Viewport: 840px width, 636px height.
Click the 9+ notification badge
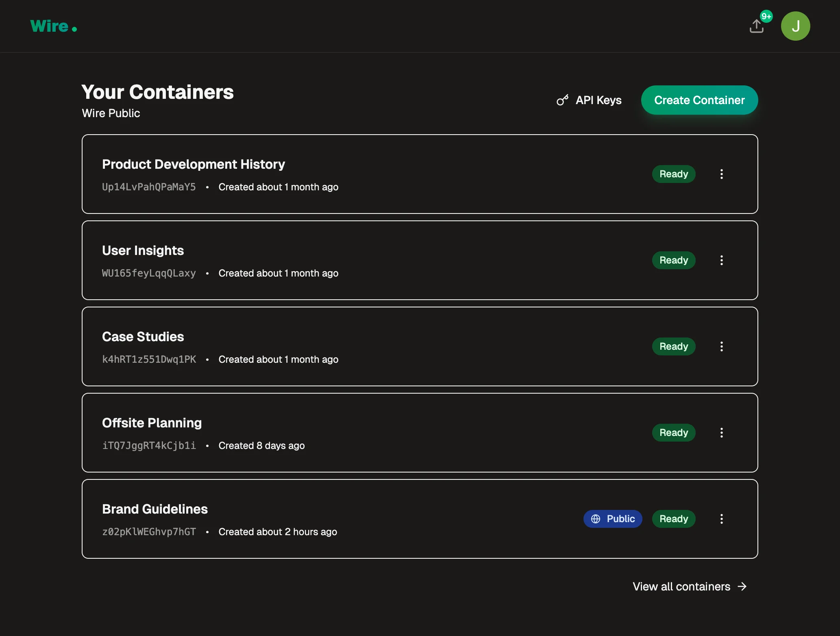(x=767, y=16)
